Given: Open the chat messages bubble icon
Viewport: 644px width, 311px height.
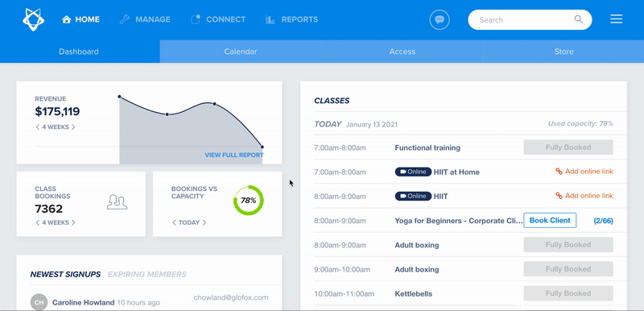Looking at the screenshot, I should pyautogui.click(x=440, y=19).
